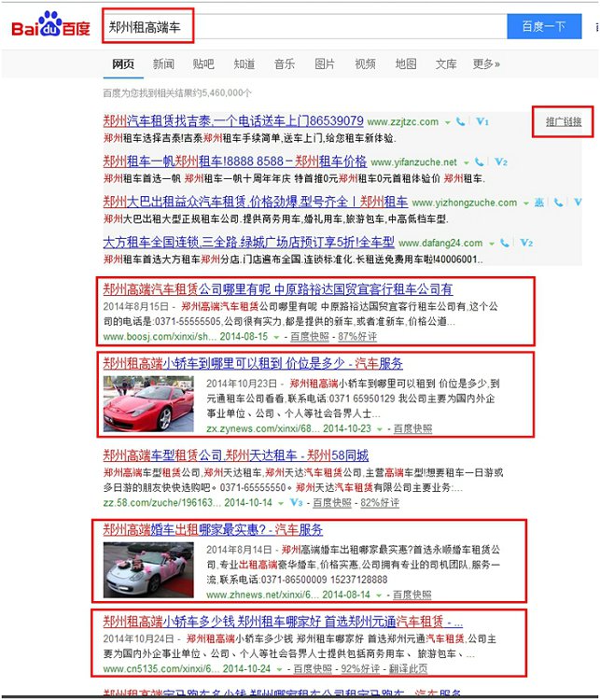Click the 82%好评 rating link
Image resolution: width=600 pixels, height=700 pixels.
tap(380, 503)
